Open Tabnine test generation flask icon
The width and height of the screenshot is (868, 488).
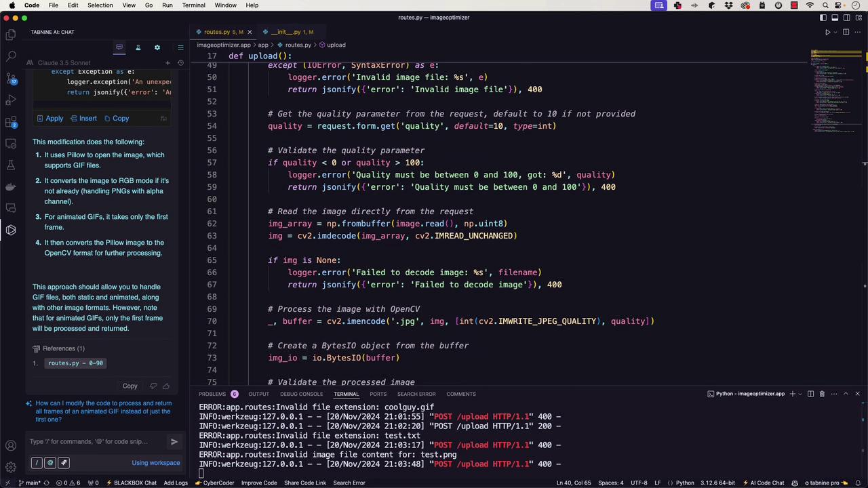[x=138, y=47]
